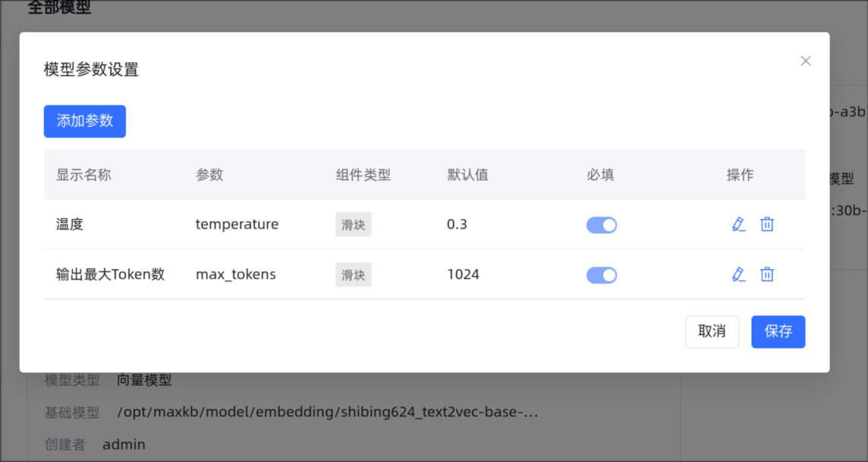Screen dimensions: 868x462
Task: Click the 默认值 column header
Action: [467, 175]
